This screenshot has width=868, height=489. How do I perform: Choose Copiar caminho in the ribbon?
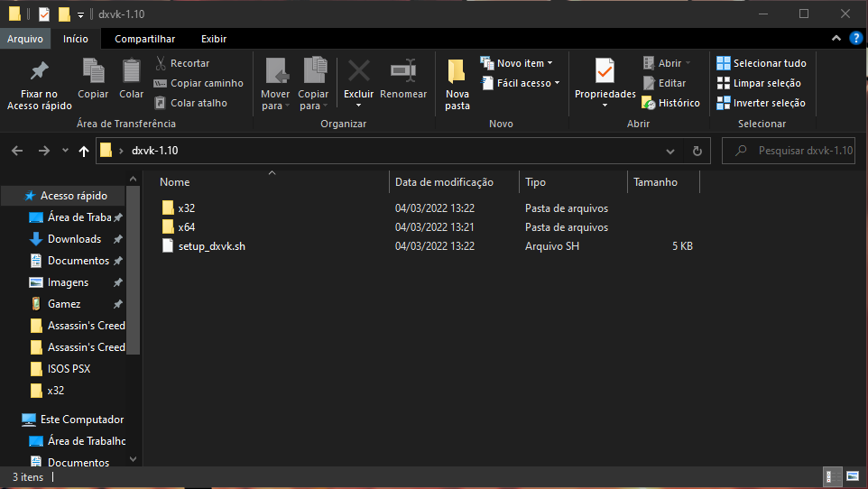tap(199, 83)
